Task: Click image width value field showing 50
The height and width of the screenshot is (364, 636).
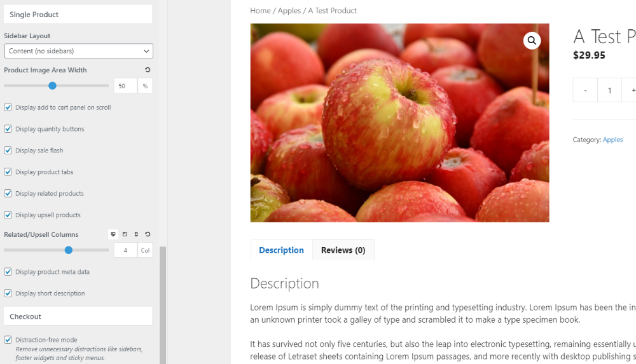Action: (x=125, y=86)
